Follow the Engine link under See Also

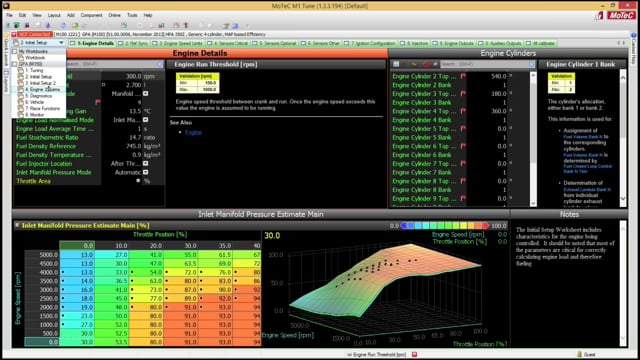[193, 132]
